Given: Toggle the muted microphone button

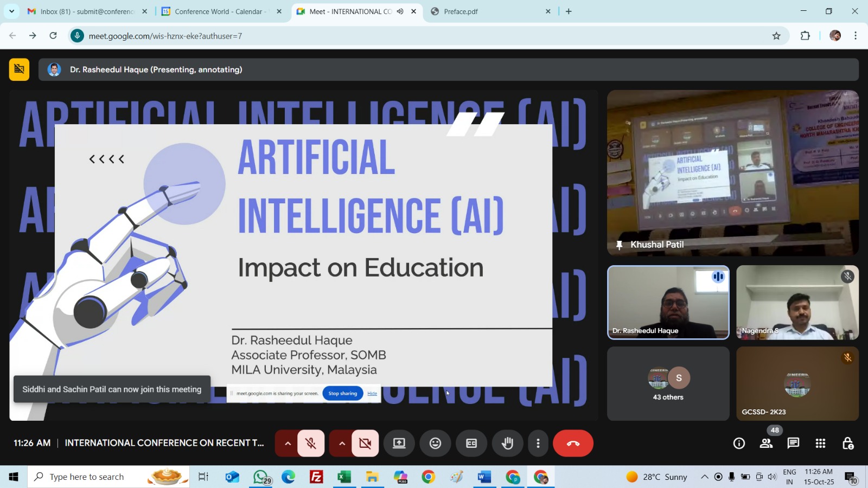Looking at the screenshot, I should pyautogui.click(x=311, y=444).
